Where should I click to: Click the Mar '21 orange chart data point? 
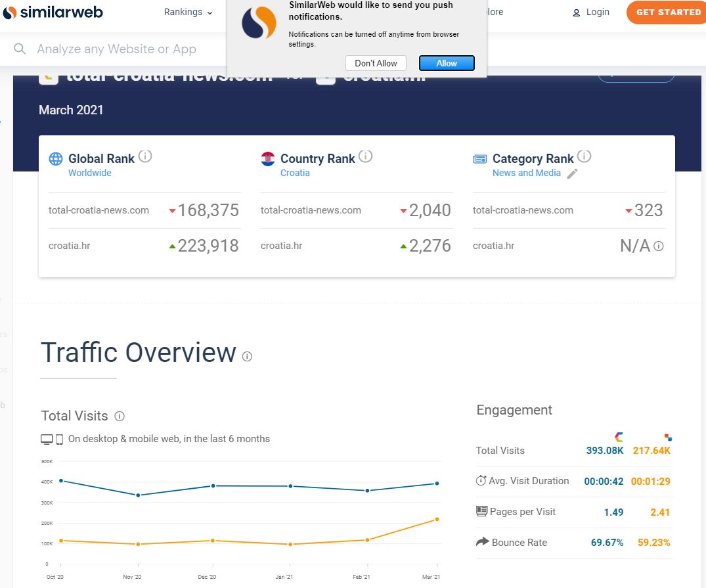[x=437, y=520]
